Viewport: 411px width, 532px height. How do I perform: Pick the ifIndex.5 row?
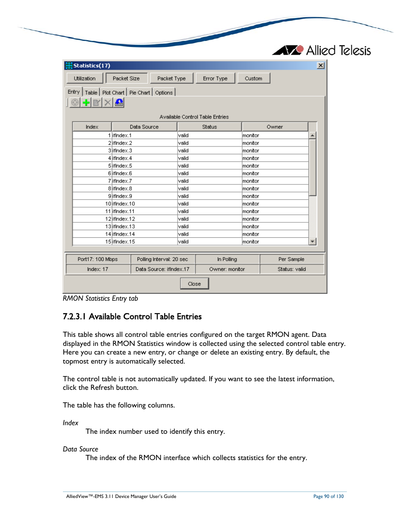[x=191, y=166]
